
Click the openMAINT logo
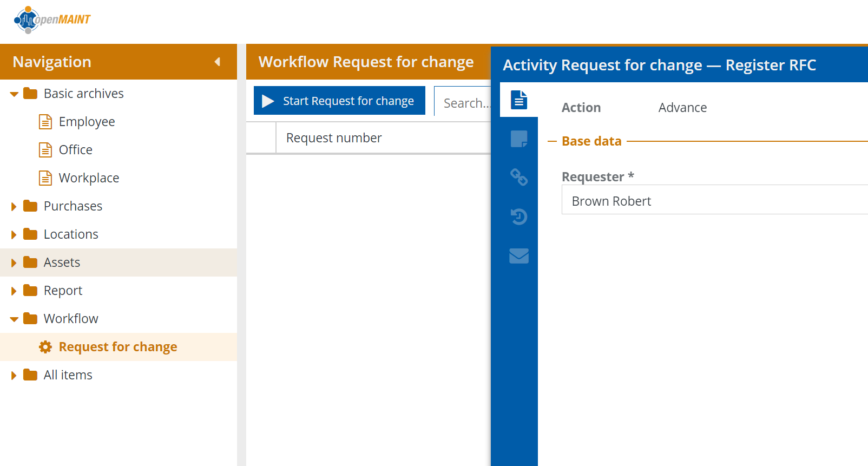pos(52,20)
